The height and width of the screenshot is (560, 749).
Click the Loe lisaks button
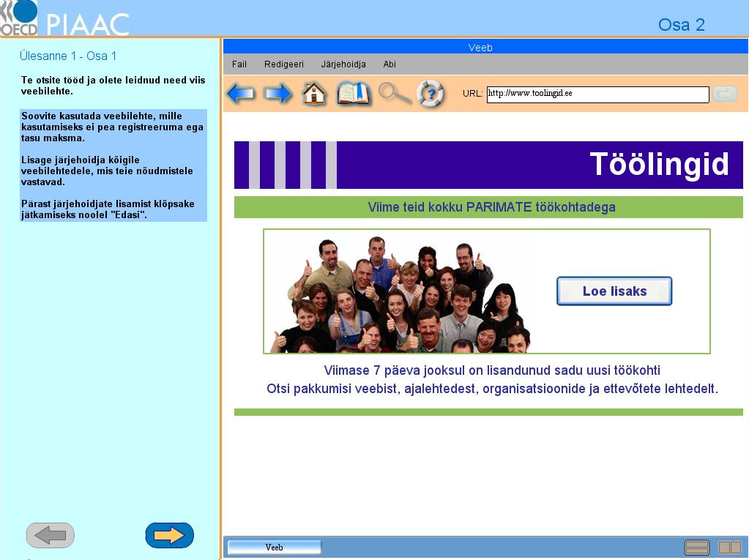coord(614,291)
